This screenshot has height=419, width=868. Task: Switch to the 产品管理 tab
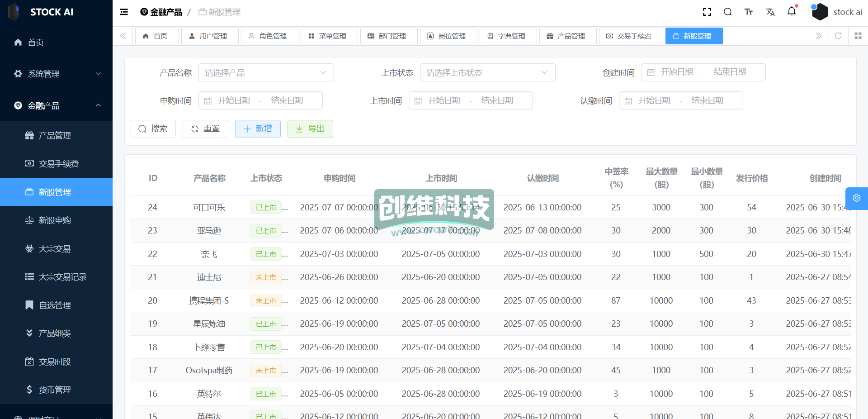pyautogui.click(x=567, y=36)
